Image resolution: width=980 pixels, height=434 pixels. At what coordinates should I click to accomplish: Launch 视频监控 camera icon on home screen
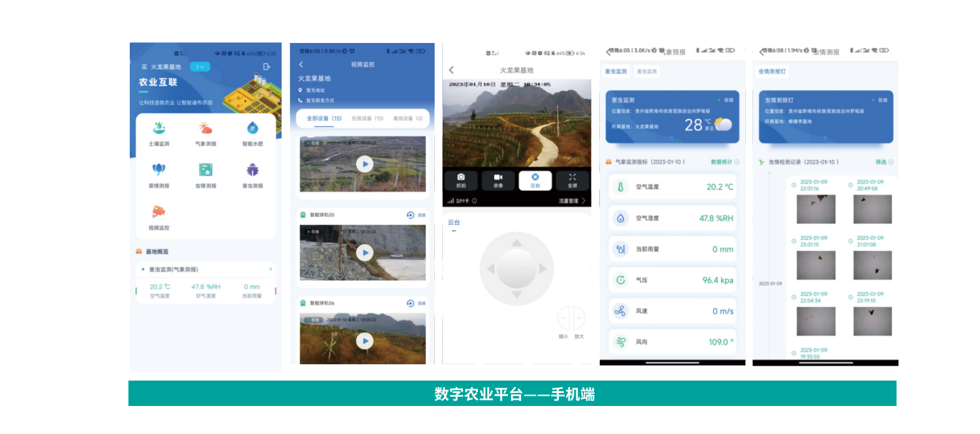[x=158, y=213]
